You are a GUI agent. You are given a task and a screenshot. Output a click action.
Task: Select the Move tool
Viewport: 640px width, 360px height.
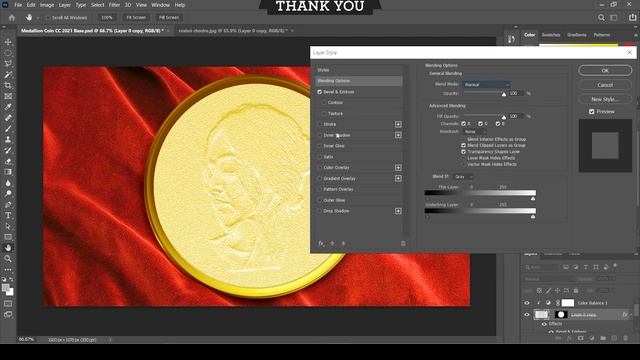tap(8, 42)
